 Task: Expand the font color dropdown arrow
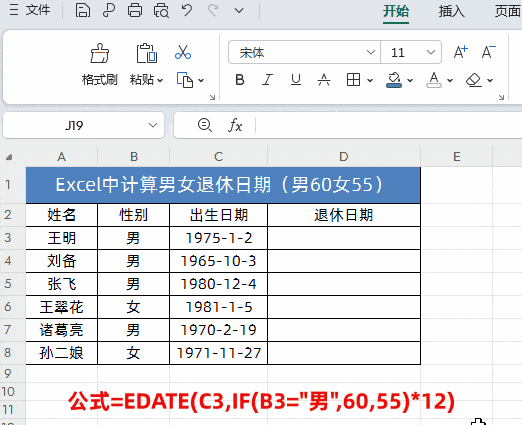tap(450, 80)
